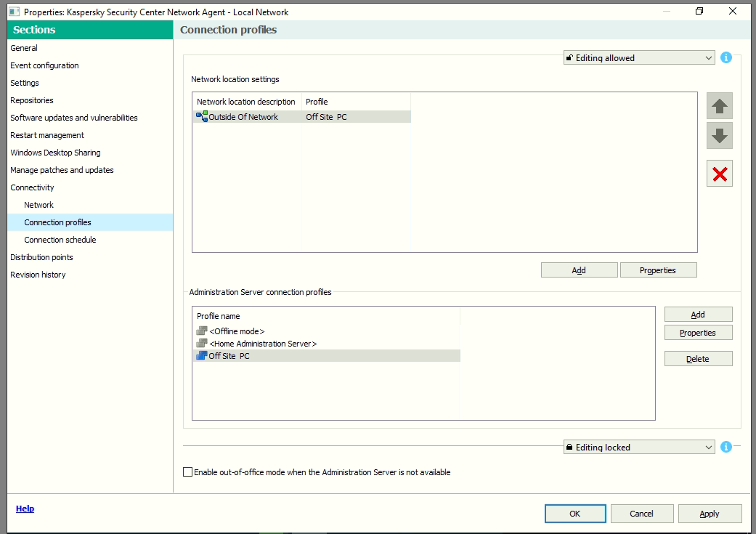Close the properties window
The width and height of the screenshot is (756, 534).
(733, 11)
